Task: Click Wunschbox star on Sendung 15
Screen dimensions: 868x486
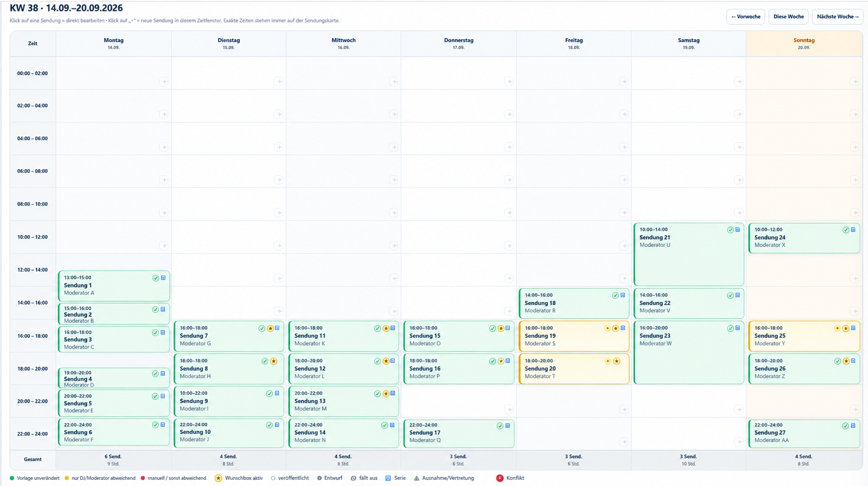Action: pyautogui.click(x=500, y=328)
